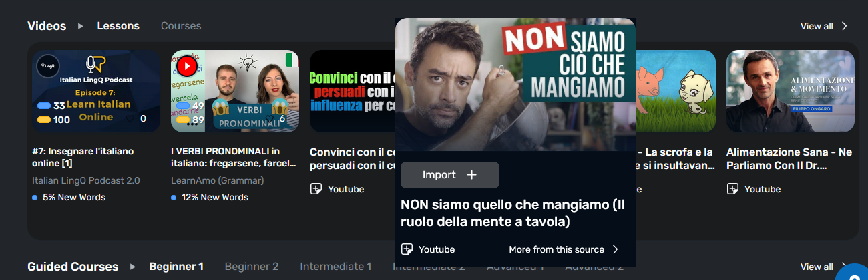Select the Lessons tab
Image resolution: width=868 pixels, height=280 pixels.
pyautogui.click(x=118, y=26)
